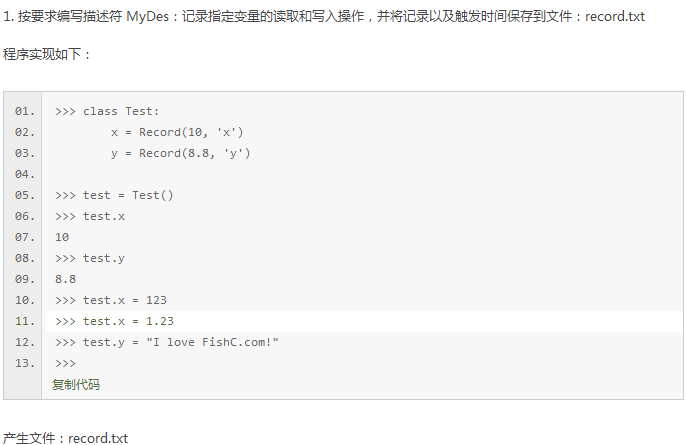Click the >>> test.y line 08
The image size is (686, 445).
(x=90, y=258)
